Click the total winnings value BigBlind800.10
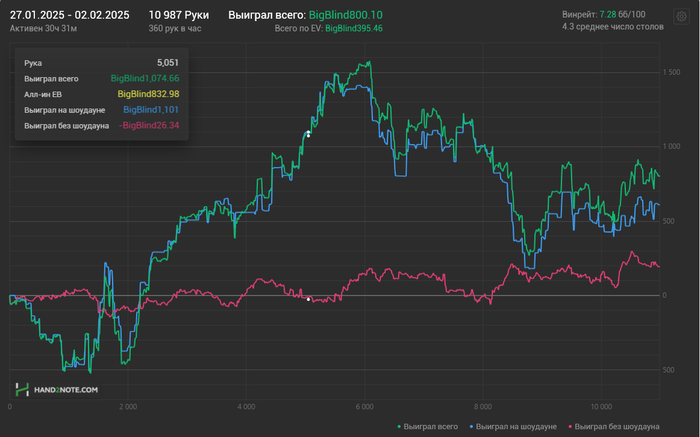Screen dimensions: 700x437 point(346,15)
